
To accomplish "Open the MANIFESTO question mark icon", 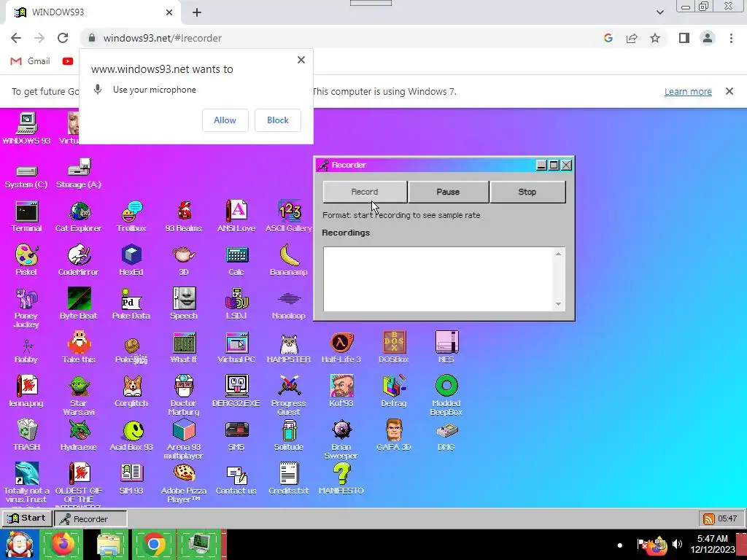I will click(x=341, y=478).
